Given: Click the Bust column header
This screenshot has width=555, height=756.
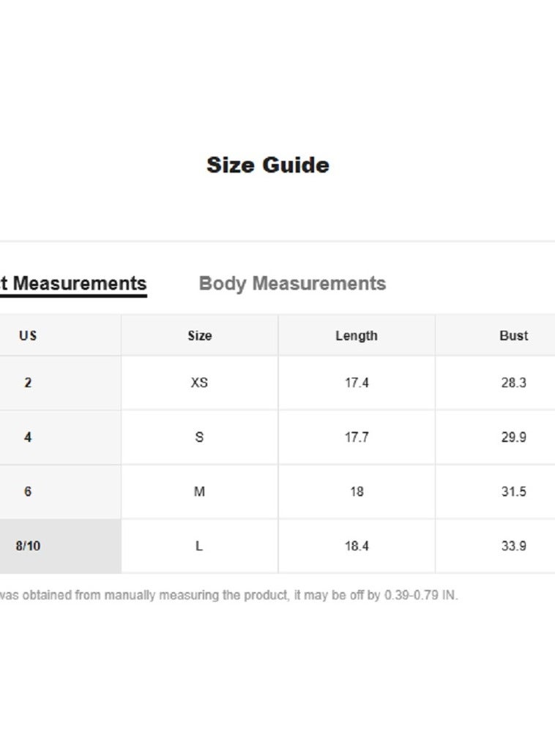Looking at the screenshot, I should 513,336.
